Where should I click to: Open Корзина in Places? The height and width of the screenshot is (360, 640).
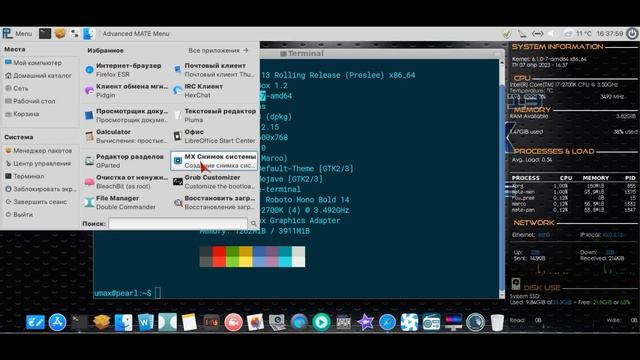22,114
